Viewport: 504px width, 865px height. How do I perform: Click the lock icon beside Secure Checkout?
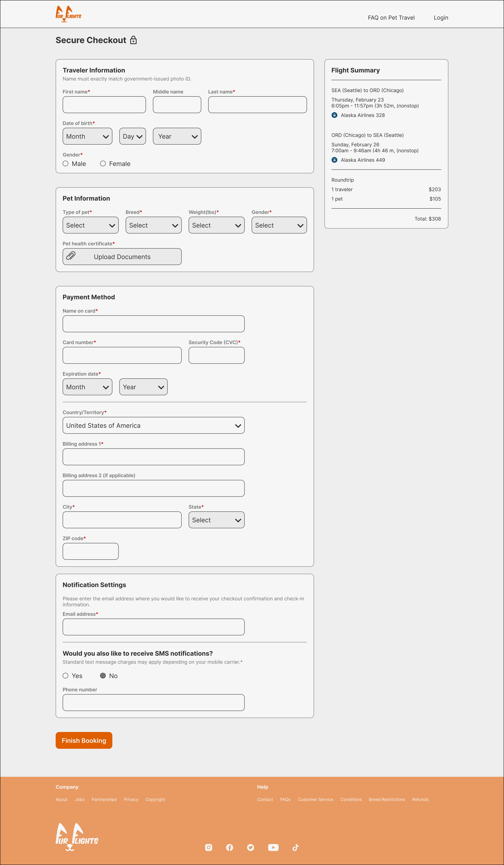[133, 40]
